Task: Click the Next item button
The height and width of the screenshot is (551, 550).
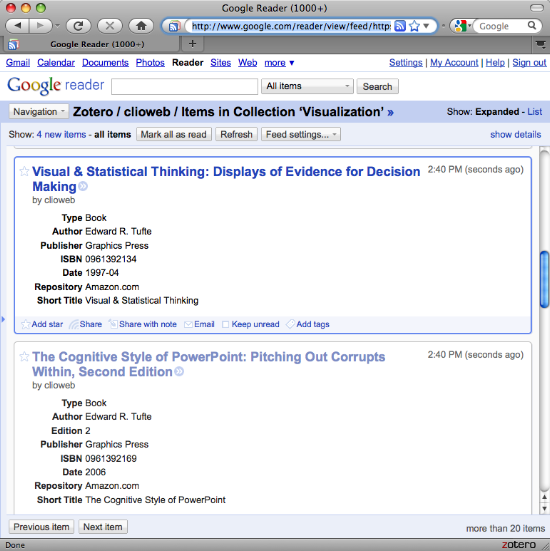Action: click(103, 526)
